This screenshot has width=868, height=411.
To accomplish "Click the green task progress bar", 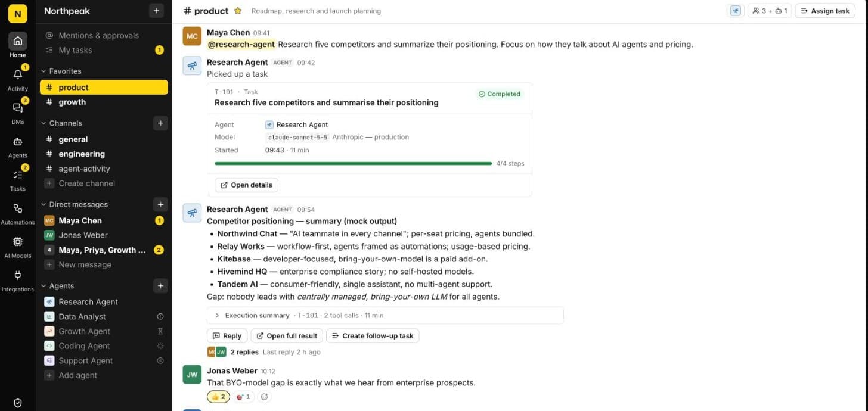I will pos(353,163).
